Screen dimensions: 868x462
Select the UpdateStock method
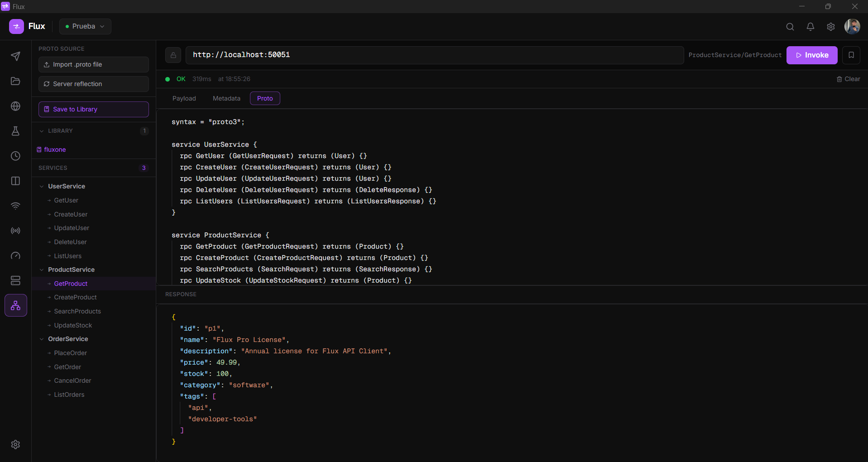(x=73, y=325)
